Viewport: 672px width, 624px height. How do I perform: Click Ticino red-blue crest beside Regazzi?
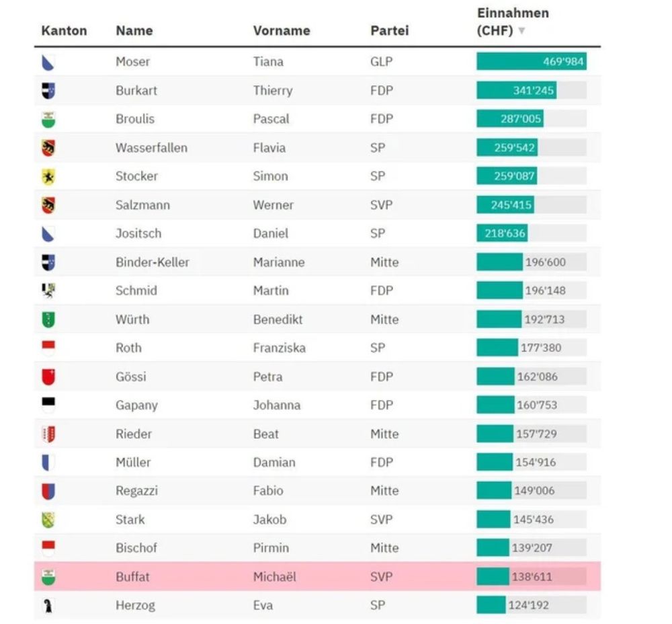click(48, 492)
